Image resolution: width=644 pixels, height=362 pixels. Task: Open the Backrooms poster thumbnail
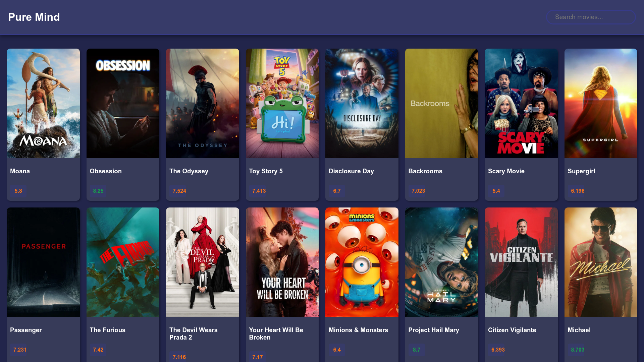click(441, 103)
